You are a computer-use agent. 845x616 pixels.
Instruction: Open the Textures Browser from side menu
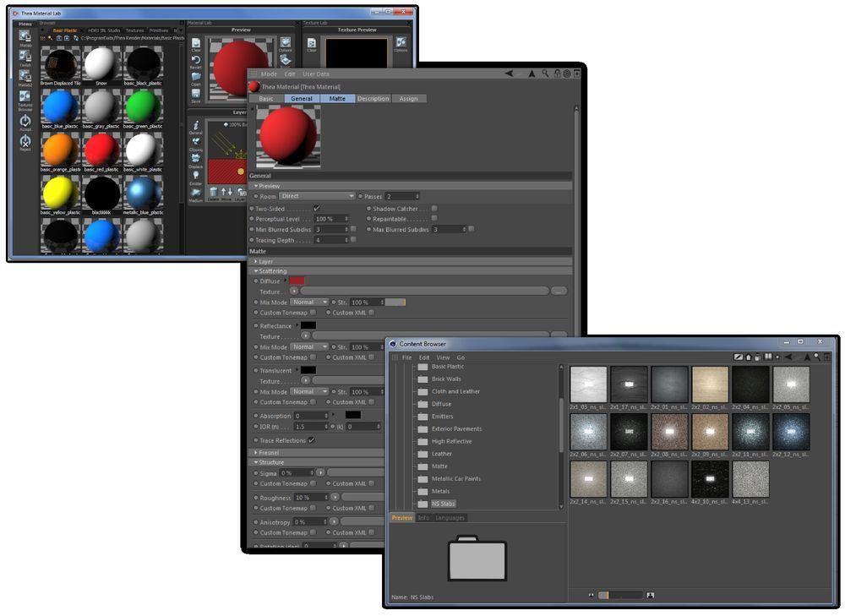25,101
